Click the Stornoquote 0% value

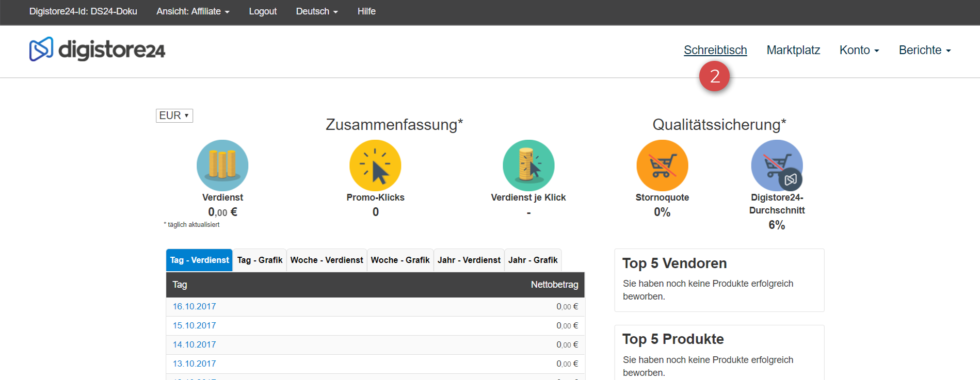[662, 212]
